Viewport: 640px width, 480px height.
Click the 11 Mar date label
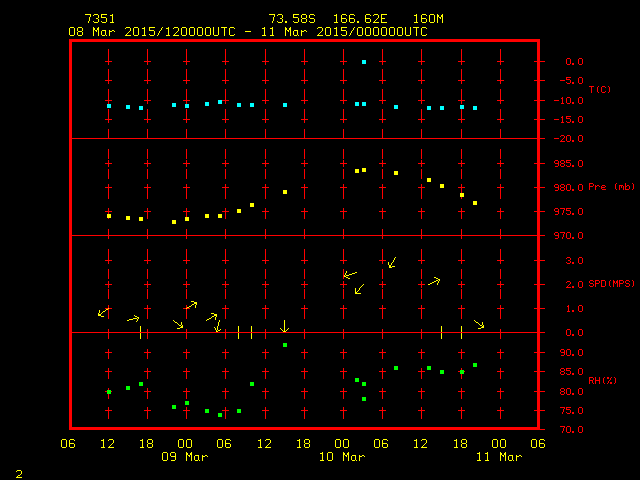pos(498,457)
